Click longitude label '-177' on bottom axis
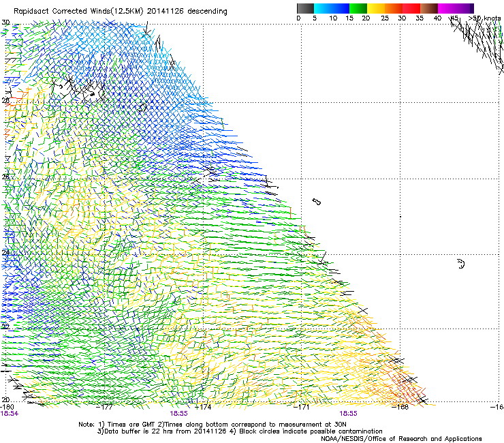Image resolution: width=504 pixels, height=443 pixels. click(105, 407)
